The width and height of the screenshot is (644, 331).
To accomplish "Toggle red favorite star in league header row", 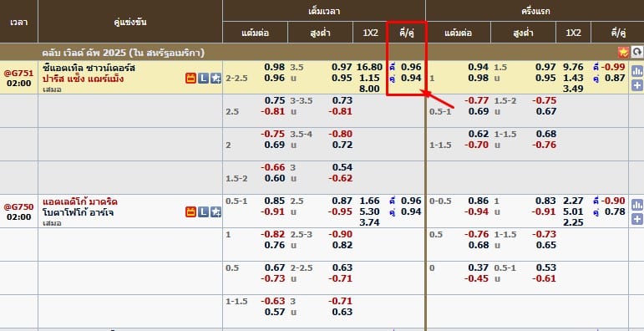I will pyautogui.click(x=623, y=52).
